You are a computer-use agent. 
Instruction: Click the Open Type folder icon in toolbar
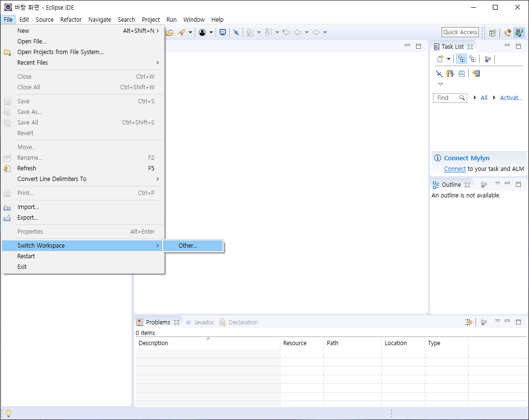[x=170, y=32]
